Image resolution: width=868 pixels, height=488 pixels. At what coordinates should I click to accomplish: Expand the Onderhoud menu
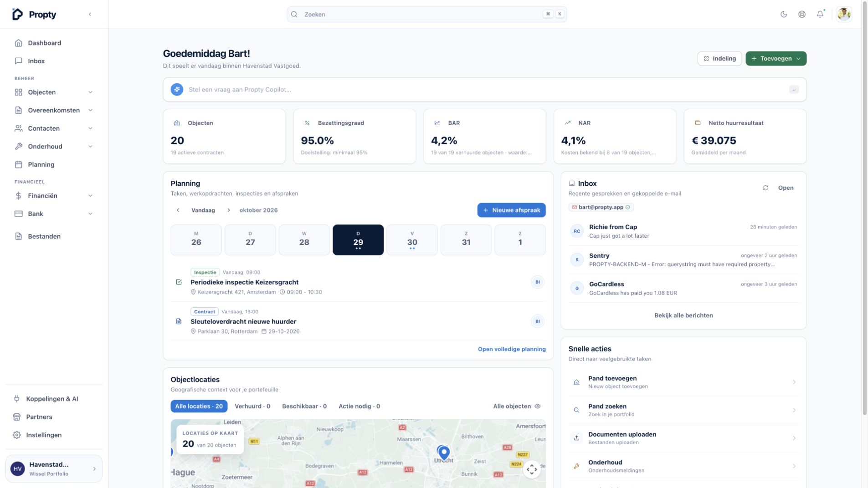54,146
